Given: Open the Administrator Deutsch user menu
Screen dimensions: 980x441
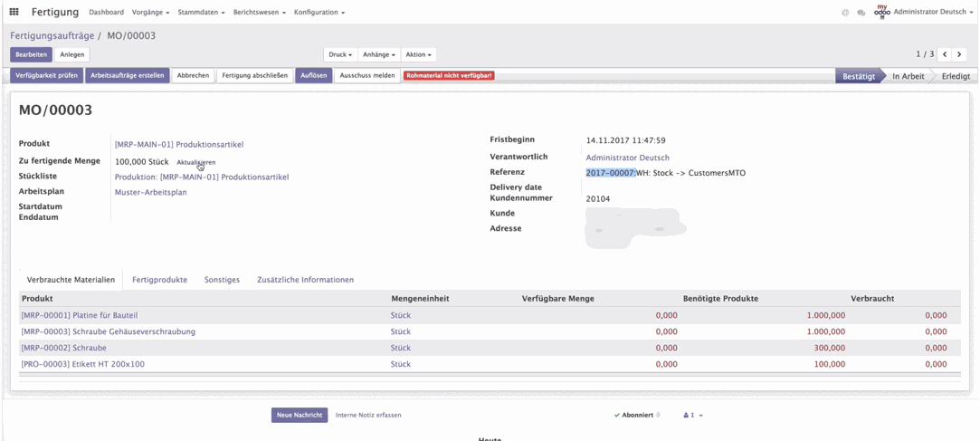Looking at the screenshot, I should [x=931, y=12].
